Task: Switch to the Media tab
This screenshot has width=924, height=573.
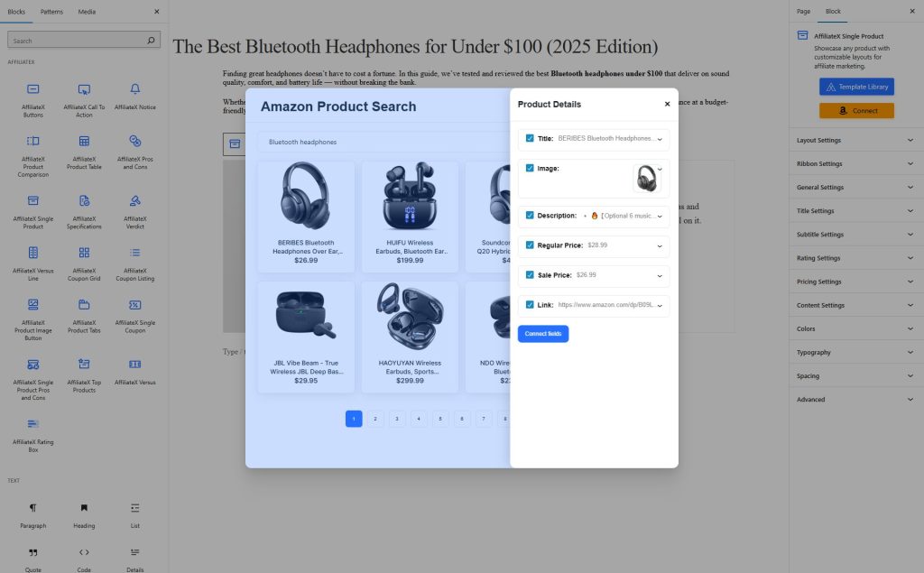Action: 87,12
